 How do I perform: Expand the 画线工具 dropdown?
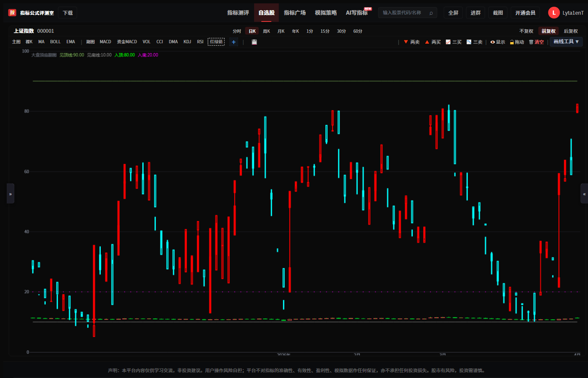pyautogui.click(x=566, y=42)
